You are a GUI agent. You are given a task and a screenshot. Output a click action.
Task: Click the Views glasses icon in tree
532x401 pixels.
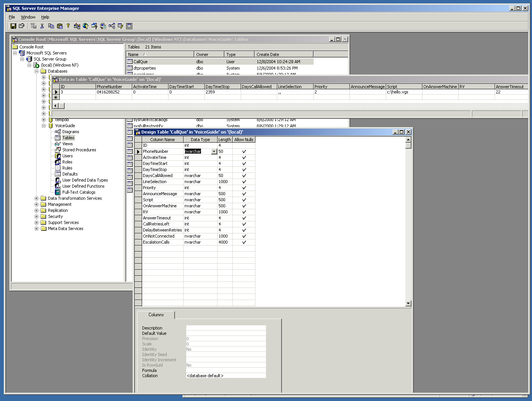(x=58, y=144)
